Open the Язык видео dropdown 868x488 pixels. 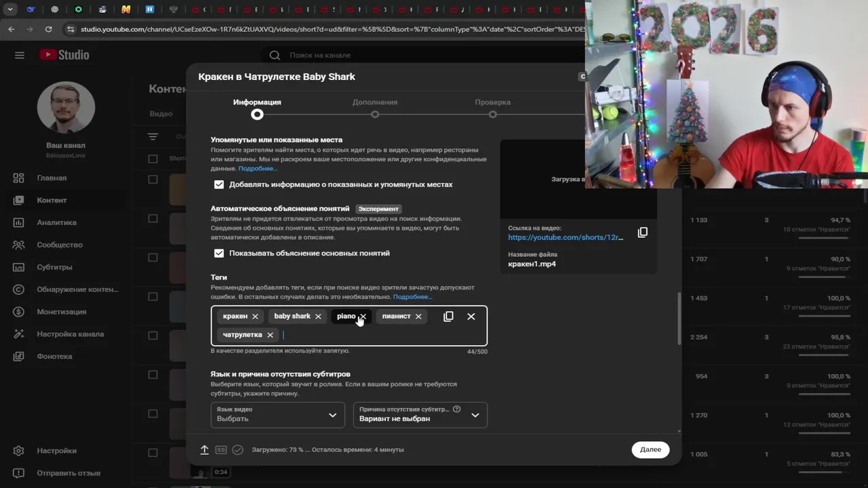(x=277, y=415)
